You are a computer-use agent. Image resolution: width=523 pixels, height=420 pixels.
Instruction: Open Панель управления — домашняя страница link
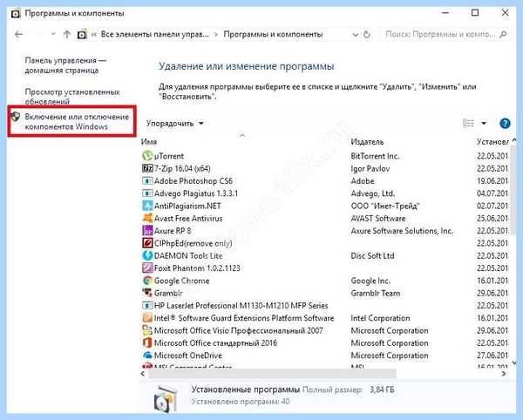point(65,65)
